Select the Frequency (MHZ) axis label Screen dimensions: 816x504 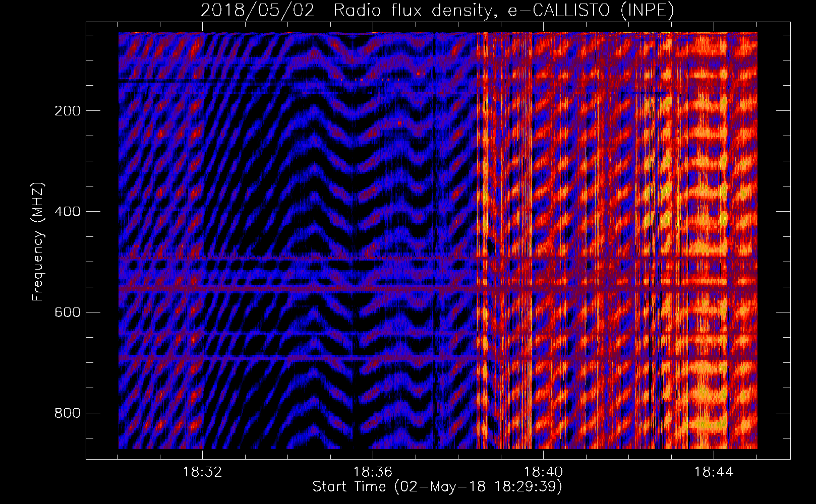click(38, 242)
